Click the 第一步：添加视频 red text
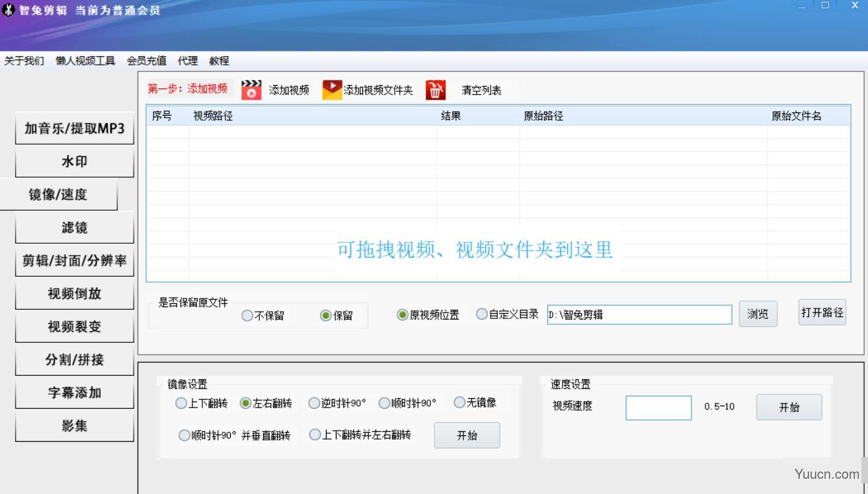Screen dimensions: 868x494 tap(188, 88)
